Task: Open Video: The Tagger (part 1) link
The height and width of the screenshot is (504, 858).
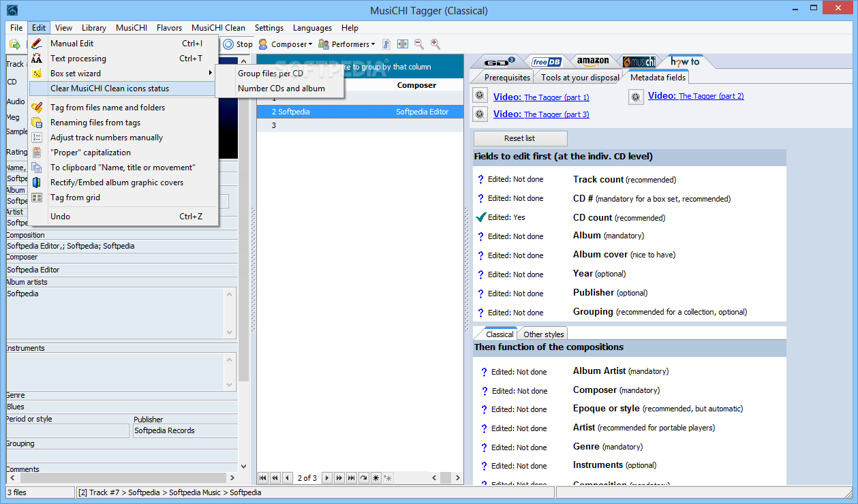Action: click(x=541, y=97)
